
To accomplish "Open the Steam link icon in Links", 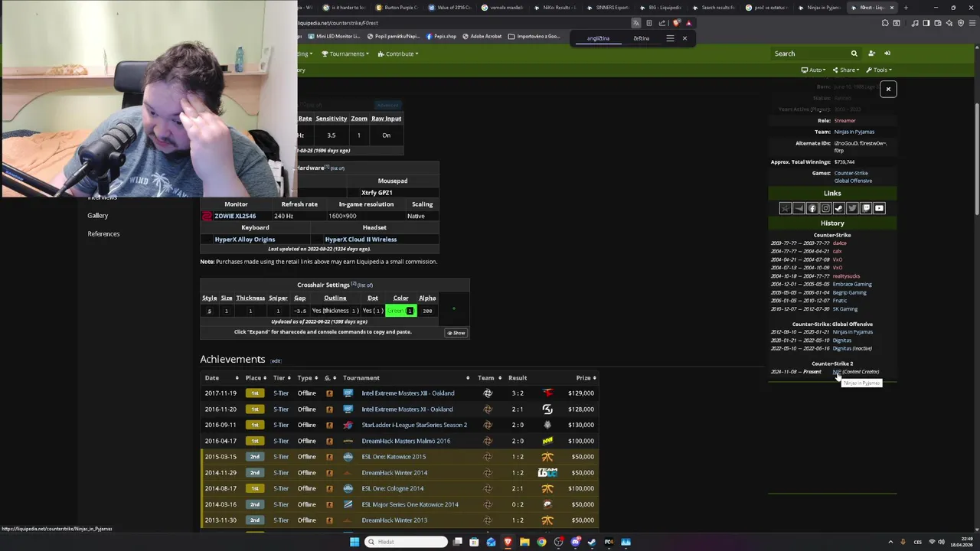I will [838, 208].
